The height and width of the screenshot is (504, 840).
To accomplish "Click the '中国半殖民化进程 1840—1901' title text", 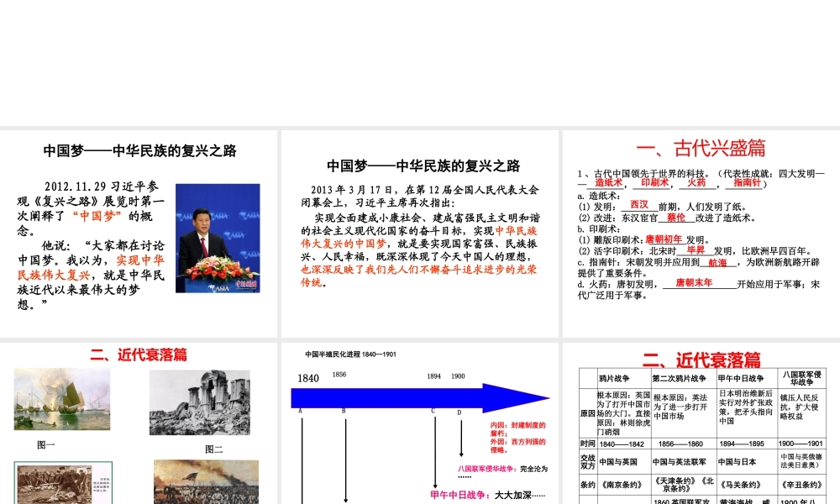I will tap(351, 354).
